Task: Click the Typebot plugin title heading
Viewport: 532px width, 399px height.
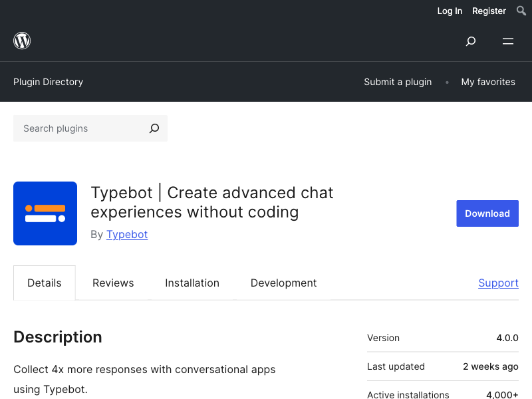Action: point(212,202)
